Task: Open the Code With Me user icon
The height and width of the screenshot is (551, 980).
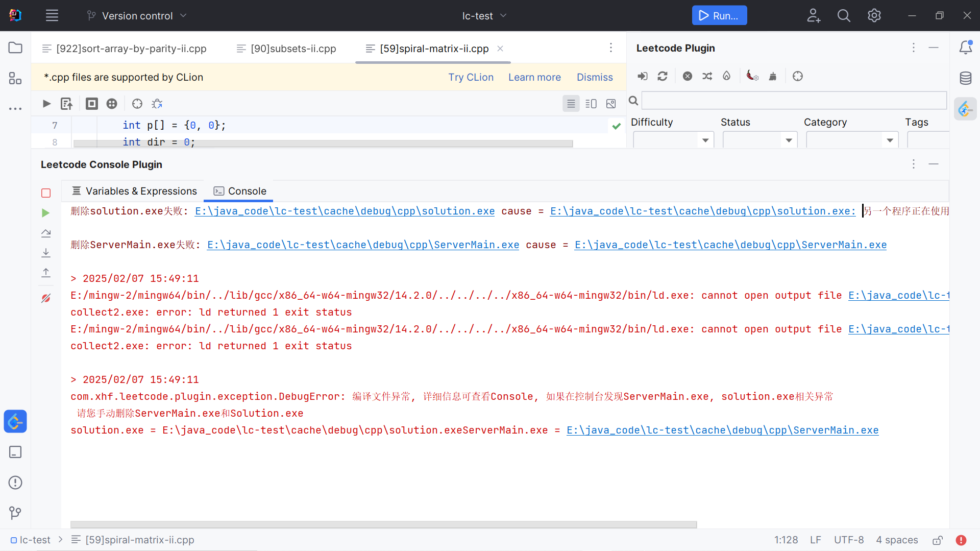Action: (814, 16)
